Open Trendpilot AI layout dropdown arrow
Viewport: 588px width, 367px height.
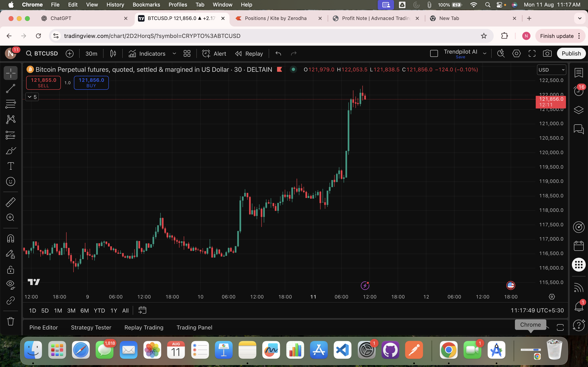484,53
